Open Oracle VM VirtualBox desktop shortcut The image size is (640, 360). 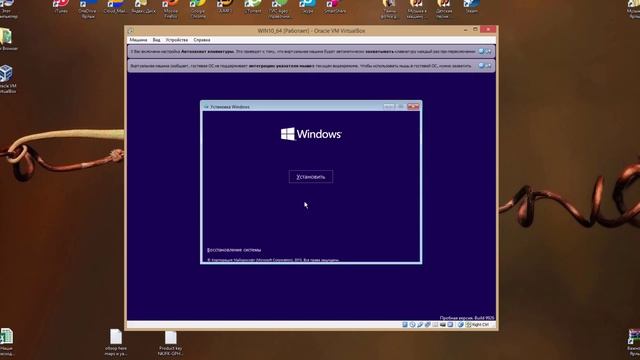point(7,79)
